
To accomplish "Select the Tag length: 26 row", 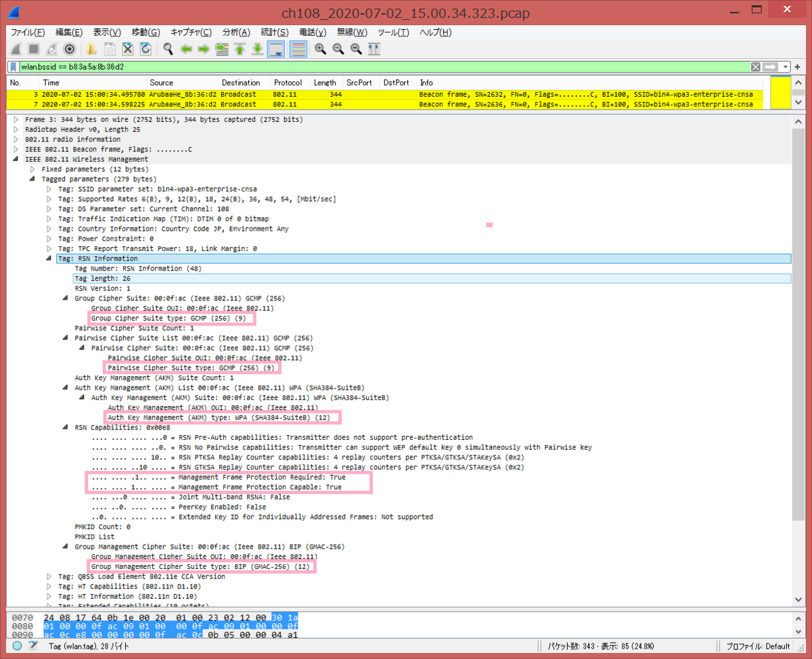I will [x=432, y=278].
